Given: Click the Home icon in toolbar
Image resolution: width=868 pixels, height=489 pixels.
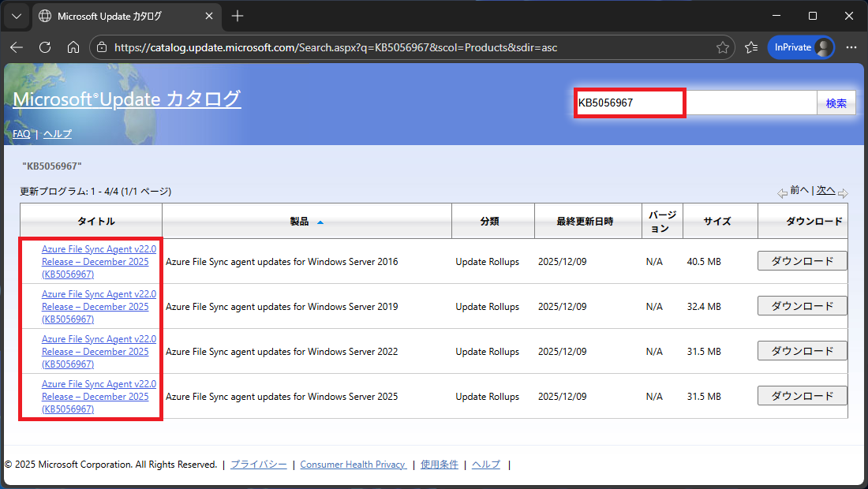Looking at the screenshot, I should tap(73, 47).
